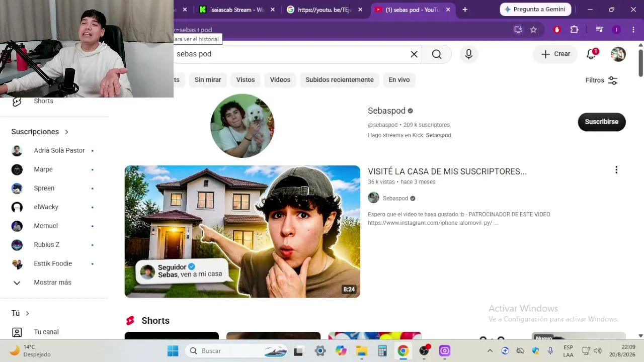Bookmark this page with the star icon
Image resolution: width=644 pixels, height=362 pixels.
click(534, 30)
